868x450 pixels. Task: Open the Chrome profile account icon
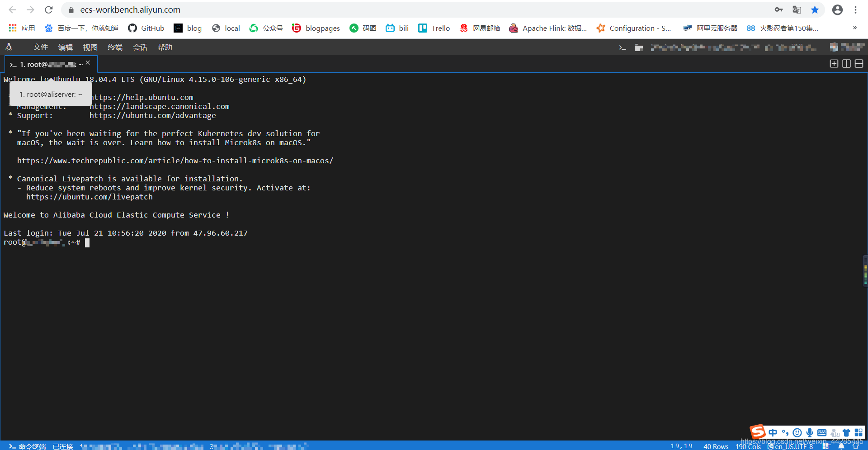coord(837,9)
